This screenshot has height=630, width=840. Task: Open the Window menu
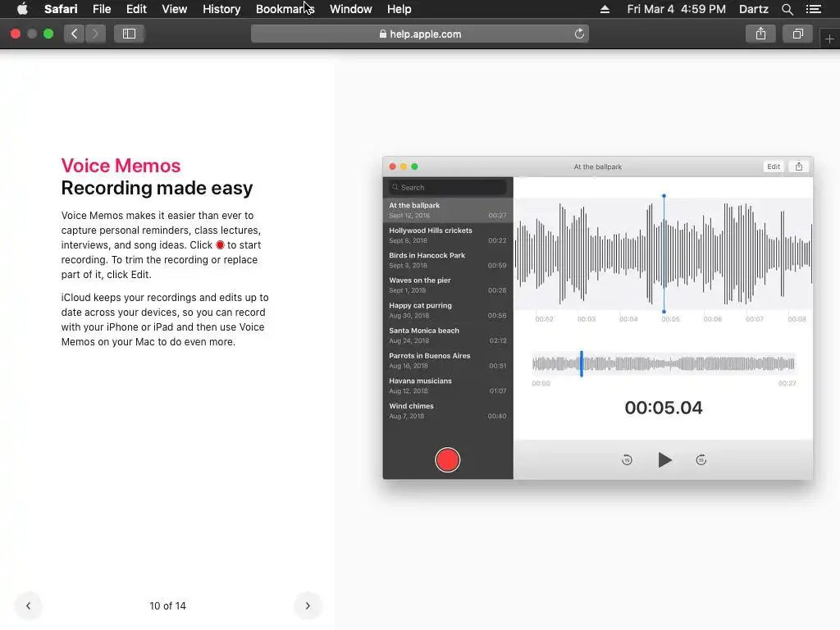click(x=350, y=9)
